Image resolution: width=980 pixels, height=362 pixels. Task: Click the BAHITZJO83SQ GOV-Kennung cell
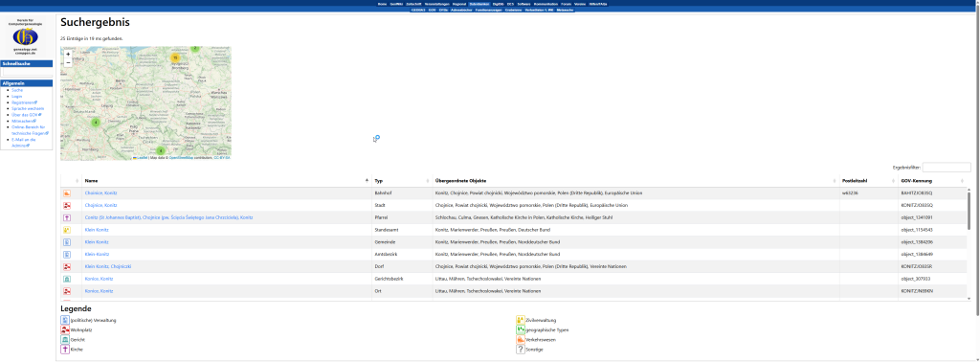[x=932, y=193]
